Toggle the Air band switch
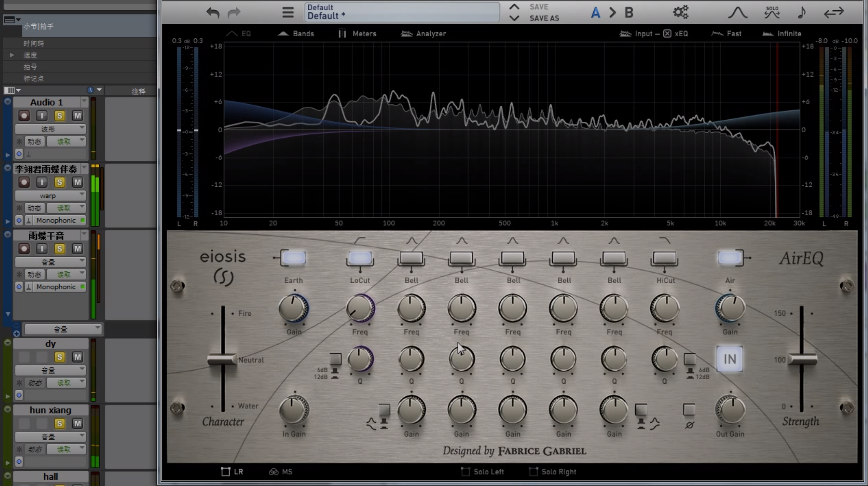The image size is (868, 486). (730, 258)
